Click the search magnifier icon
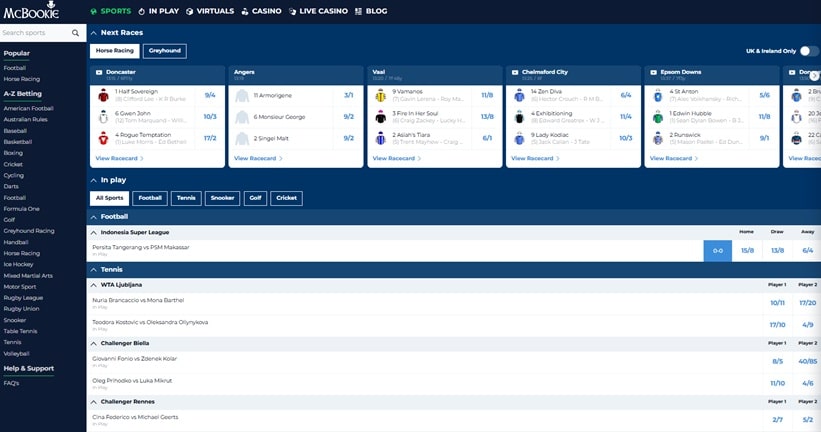Image resolution: width=821 pixels, height=432 pixels. point(76,33)
